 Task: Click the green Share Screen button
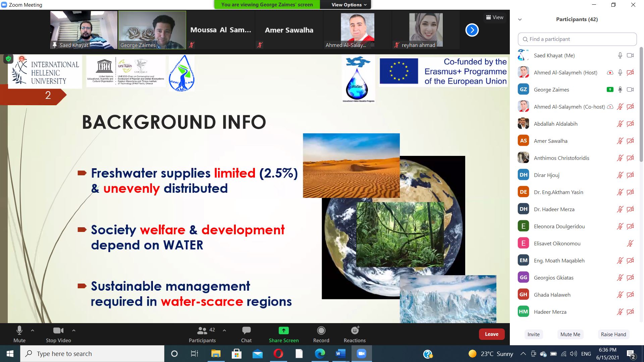pyautogui.click(x=284, y=334)
